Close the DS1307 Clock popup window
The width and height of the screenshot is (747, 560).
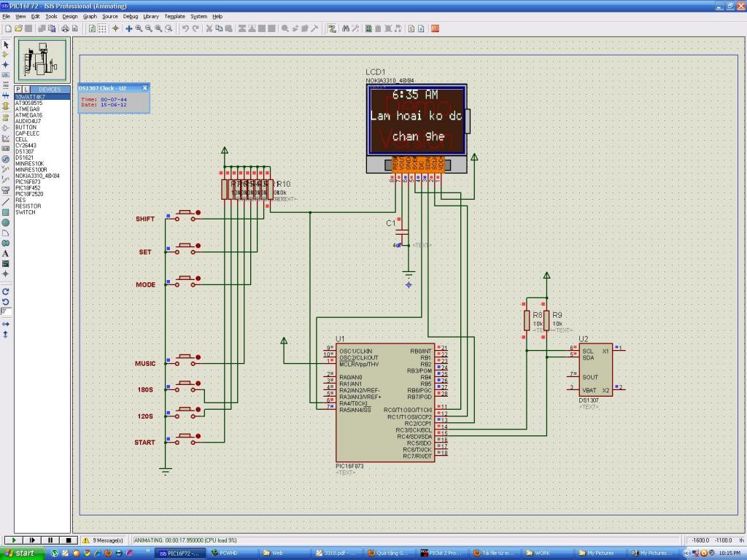coord(144,87)
